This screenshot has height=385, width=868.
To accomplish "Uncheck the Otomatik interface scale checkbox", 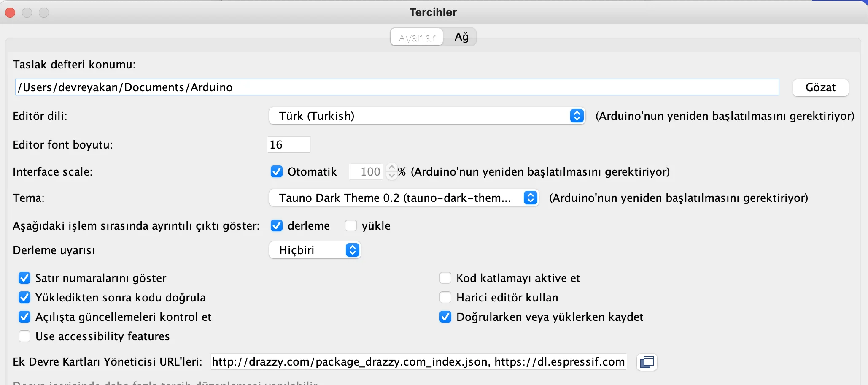I will pos(277,171).
